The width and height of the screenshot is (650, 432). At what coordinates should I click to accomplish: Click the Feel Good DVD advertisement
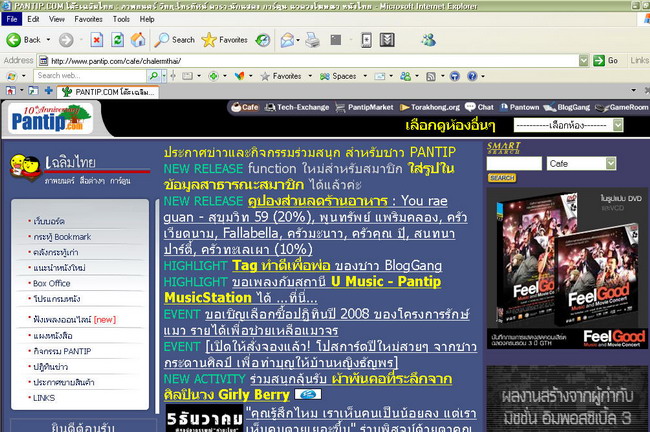point(567,268)
